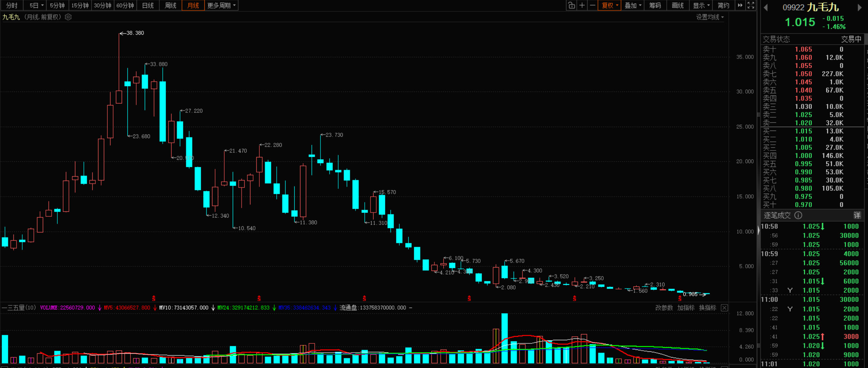Select the 15分钟 period tab
This screenshot has width=868, height=368.
point(80,5)
